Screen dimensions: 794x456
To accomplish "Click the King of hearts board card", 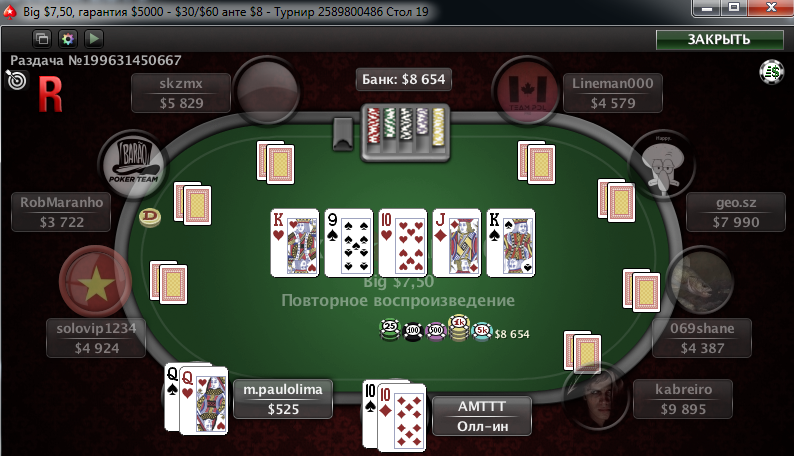I will click(x=295, y=243).
